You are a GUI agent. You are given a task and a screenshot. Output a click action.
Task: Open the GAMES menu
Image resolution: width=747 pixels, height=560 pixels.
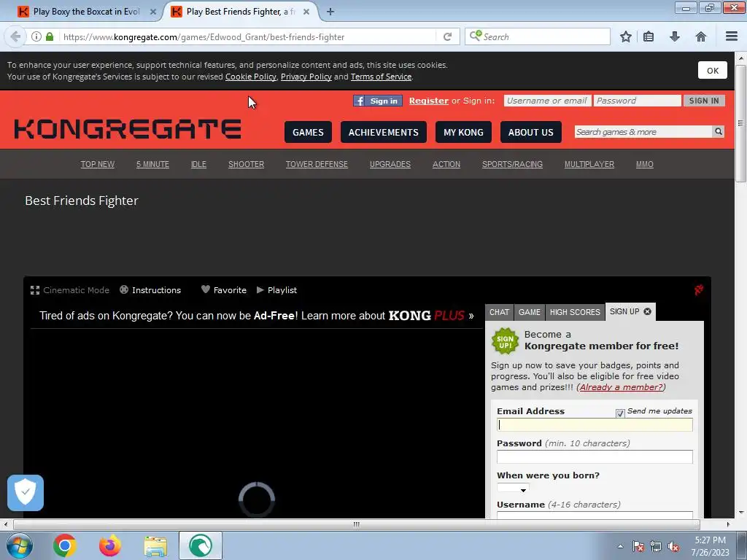tap(308, 132)
